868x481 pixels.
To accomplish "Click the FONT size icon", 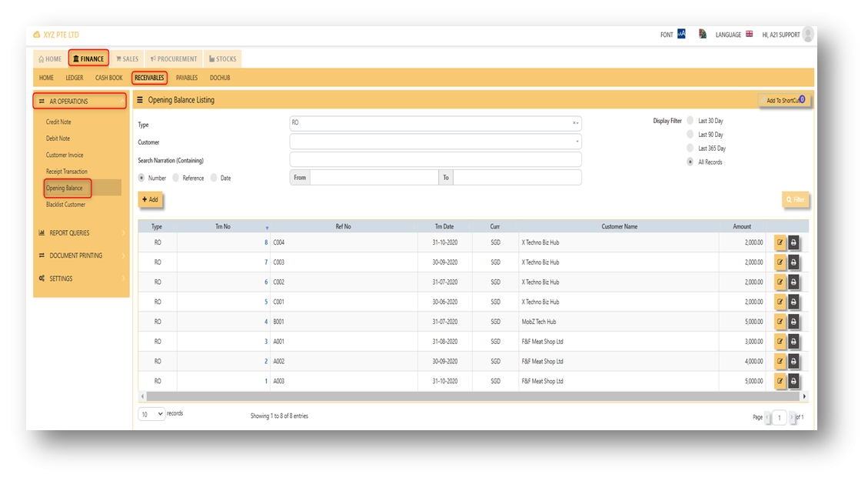I will 681,34.
